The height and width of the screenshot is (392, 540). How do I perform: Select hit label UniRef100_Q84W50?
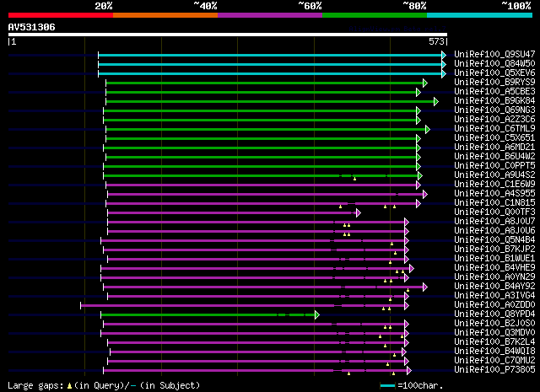click(x=494, y=63)
